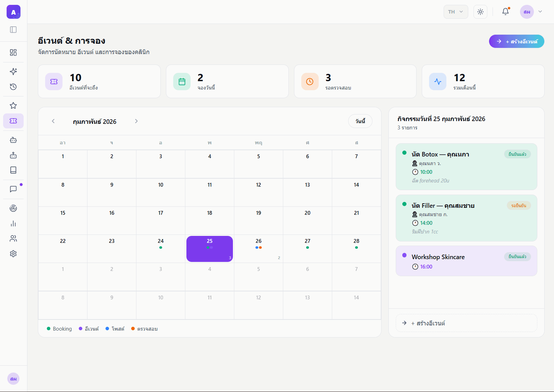
Task: Click the star favorites icon in sidebar
Action: [13, 105]
